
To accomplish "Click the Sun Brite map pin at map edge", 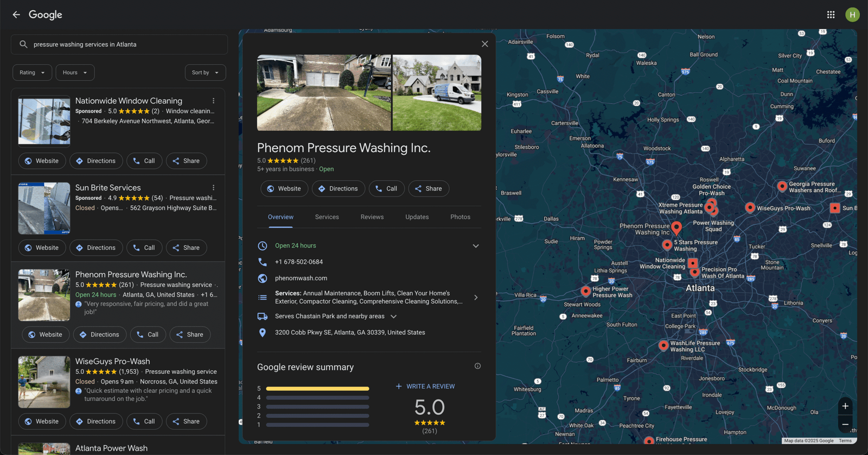I will coord(835,208).
